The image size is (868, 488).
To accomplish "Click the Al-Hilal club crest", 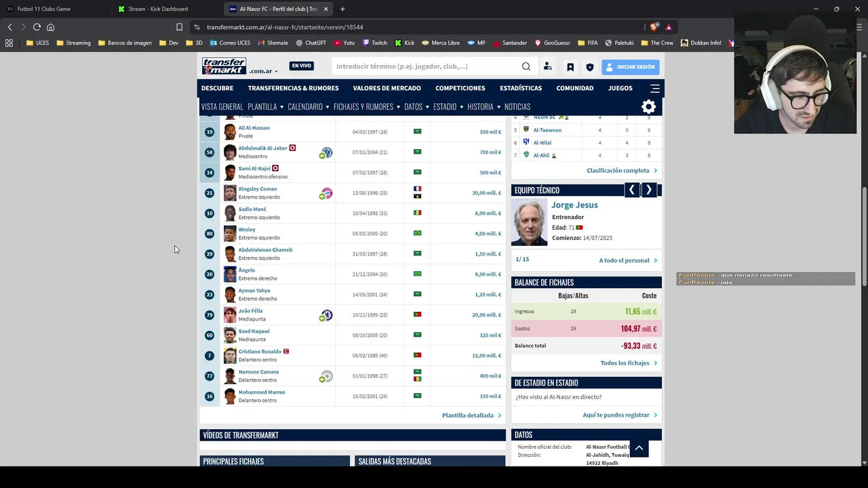I will (x=526, y=142).
